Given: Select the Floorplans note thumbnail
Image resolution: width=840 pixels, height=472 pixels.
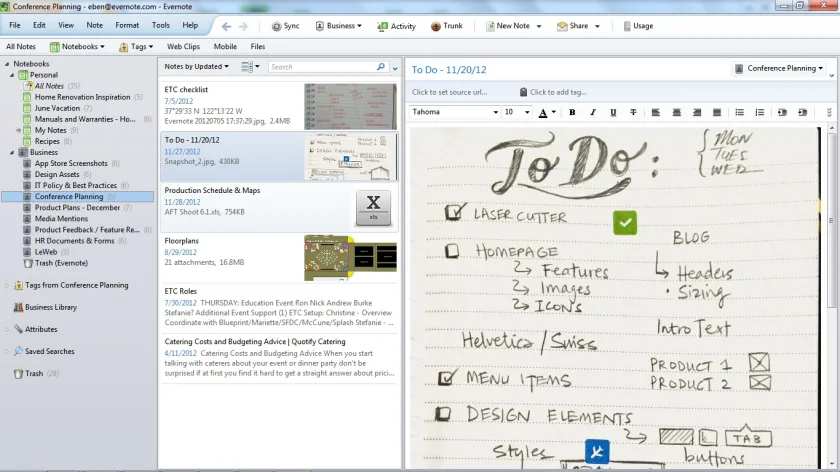Looking at the screenshot, I should (x=350, y=258).
